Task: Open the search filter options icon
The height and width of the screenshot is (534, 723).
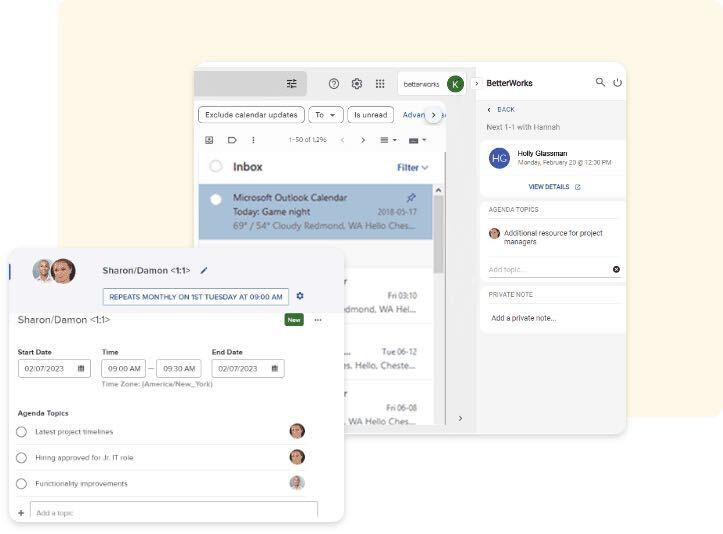Action: tap(292, 84)
